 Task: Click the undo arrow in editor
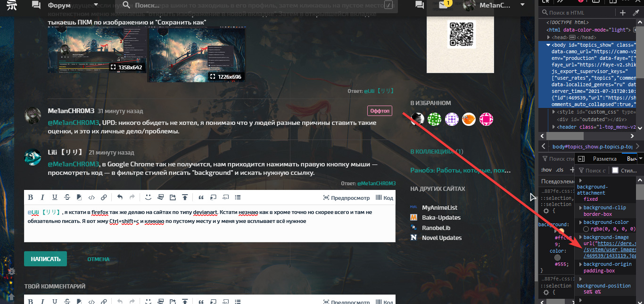point(120,197)
